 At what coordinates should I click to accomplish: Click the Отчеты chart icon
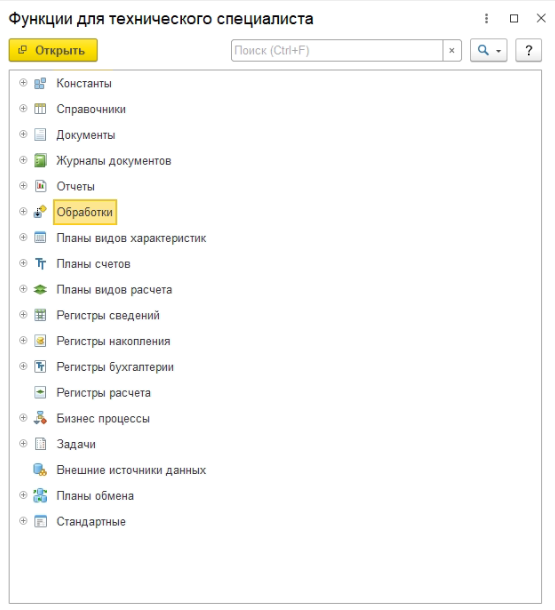tap(40, 186)
